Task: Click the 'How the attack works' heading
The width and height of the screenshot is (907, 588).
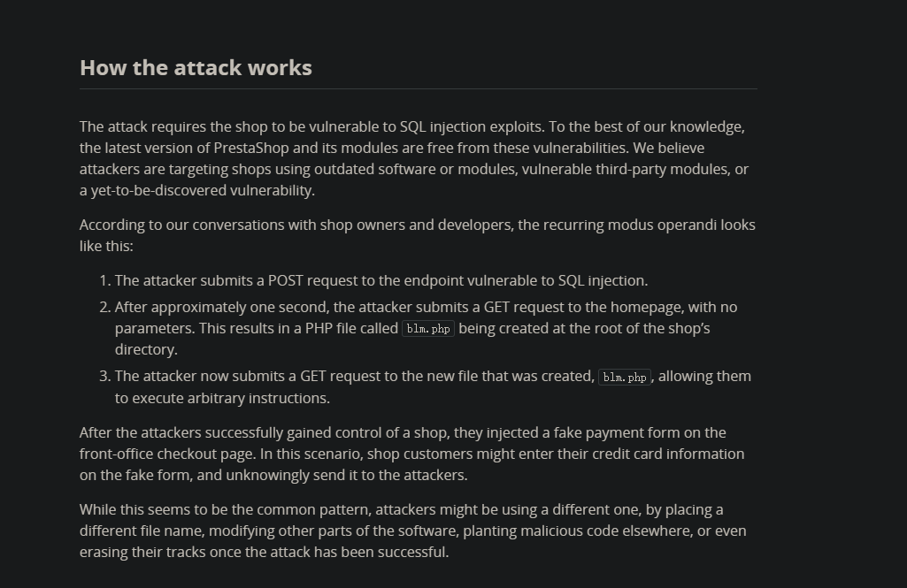Action: (x=196, y=68)
